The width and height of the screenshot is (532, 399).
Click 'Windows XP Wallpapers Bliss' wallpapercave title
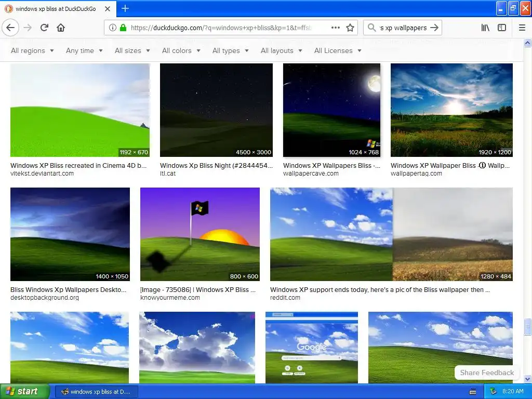[331, 166]
